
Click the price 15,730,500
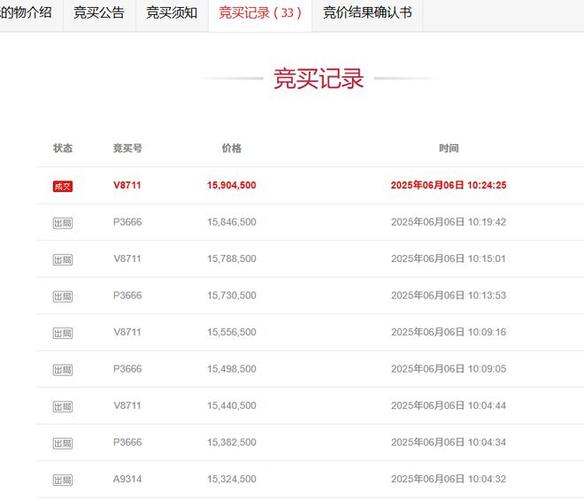232,295
